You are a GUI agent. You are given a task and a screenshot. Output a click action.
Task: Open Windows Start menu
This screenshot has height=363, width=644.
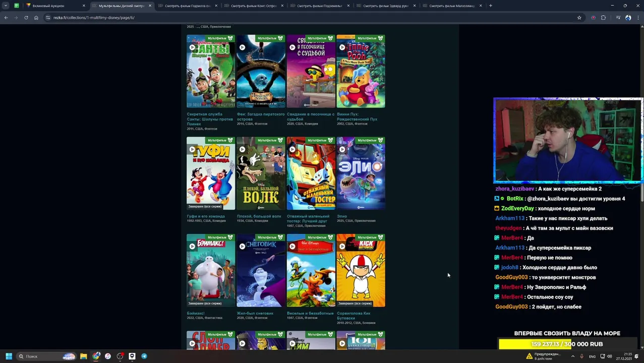(x=9, y=356)
